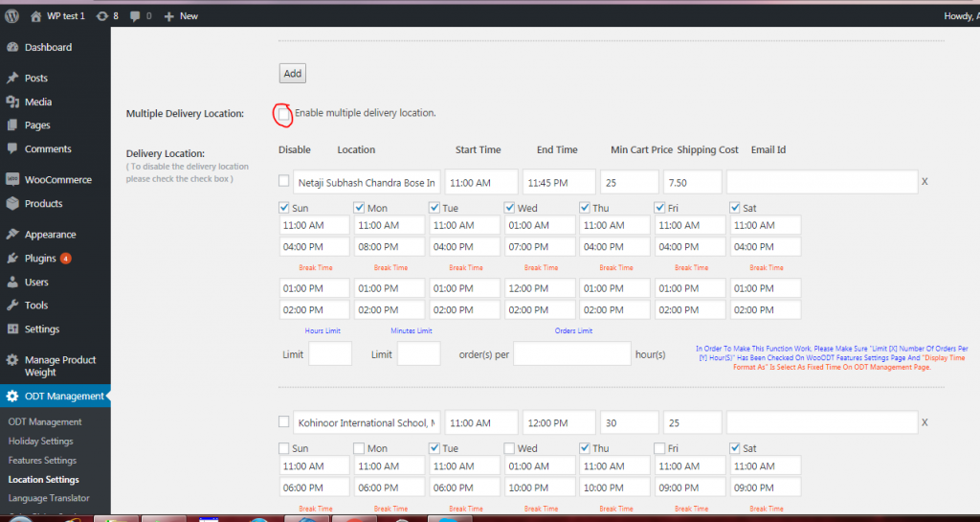Uncheck Thu for Kohinoor International School

585,448
